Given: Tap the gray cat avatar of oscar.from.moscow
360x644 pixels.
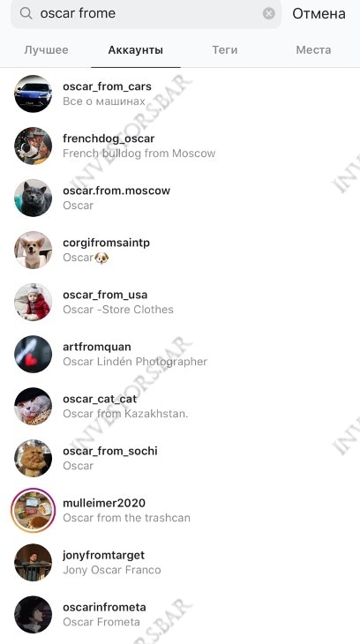Looking at the screenshot, I should [34, 198].
